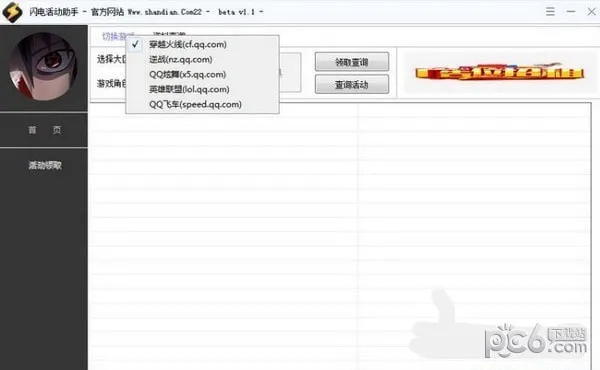Go to 首页 in the sidebar
The height and width of the screenshot is (370, 600).
(x=44, y=130)
